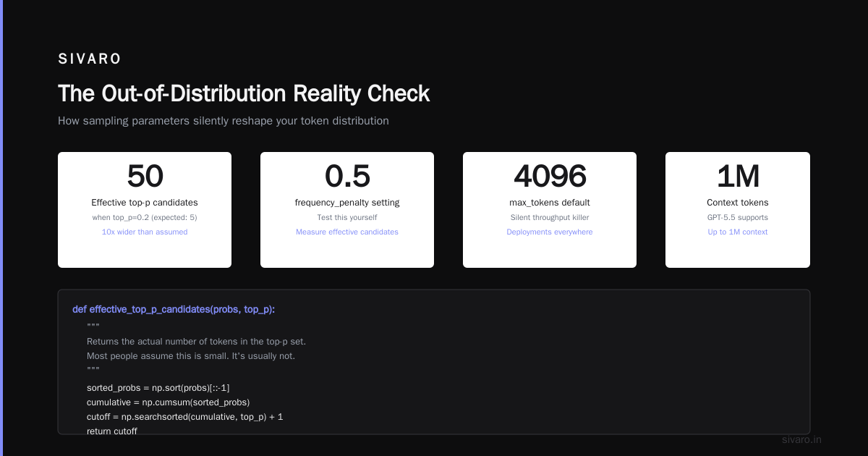Open the 1M context tokens card
Viewport: 868px width, 456px height.
738,210
